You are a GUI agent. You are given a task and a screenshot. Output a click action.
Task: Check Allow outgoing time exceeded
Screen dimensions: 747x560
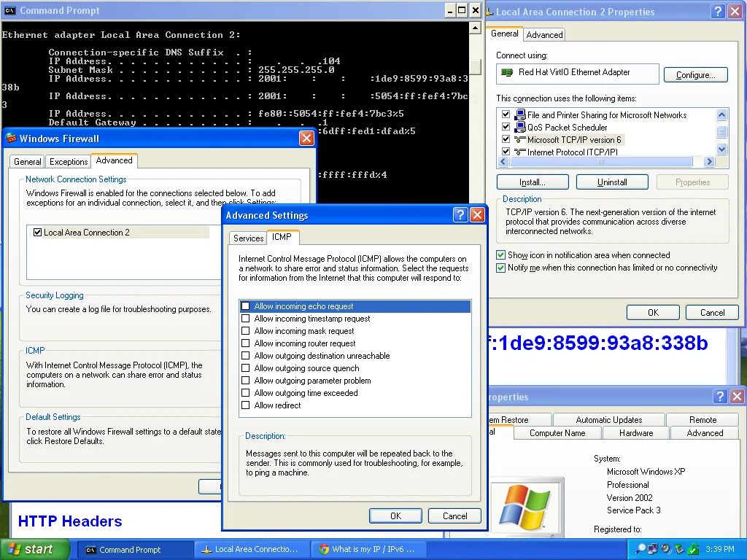[246, 393]
